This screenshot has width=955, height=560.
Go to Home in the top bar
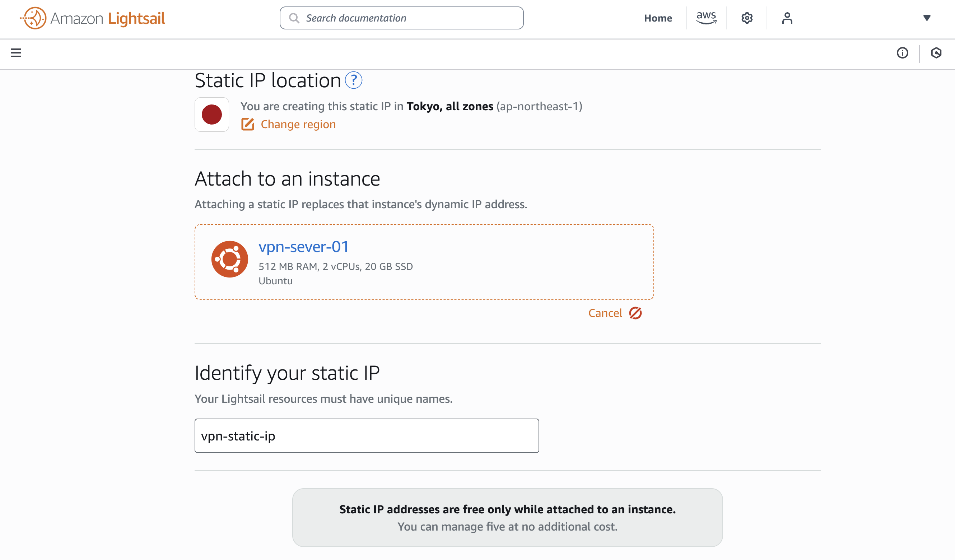[x=658, y=18]
